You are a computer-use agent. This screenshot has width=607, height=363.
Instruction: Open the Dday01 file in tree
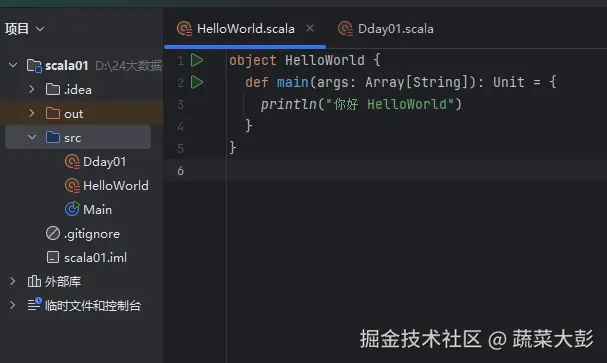coord(105,162)
